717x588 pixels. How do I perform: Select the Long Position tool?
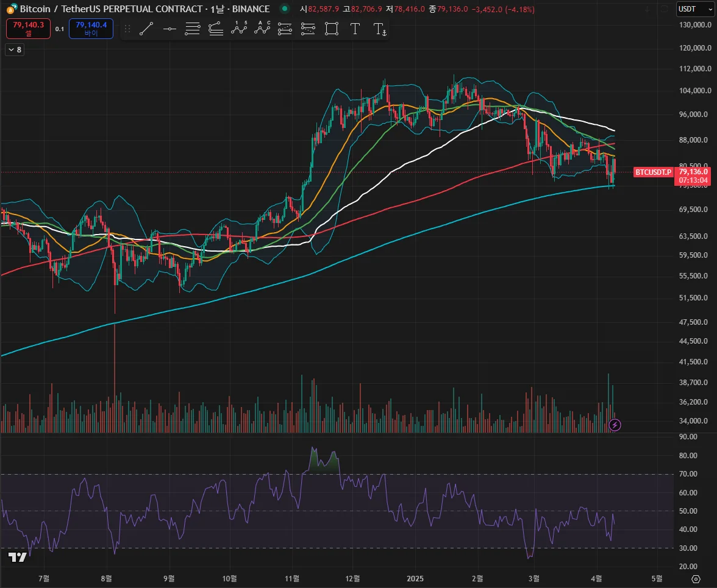(285, 29)
